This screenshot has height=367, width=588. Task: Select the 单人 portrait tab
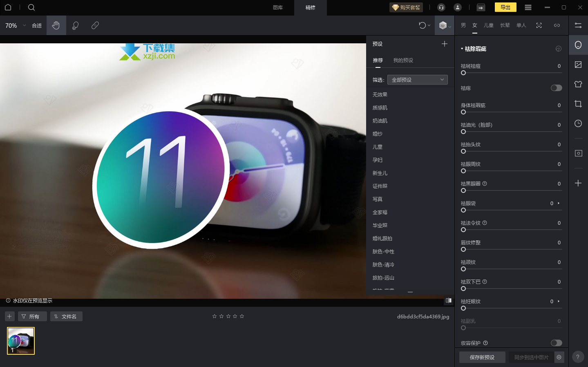click(x=521, y=25)
